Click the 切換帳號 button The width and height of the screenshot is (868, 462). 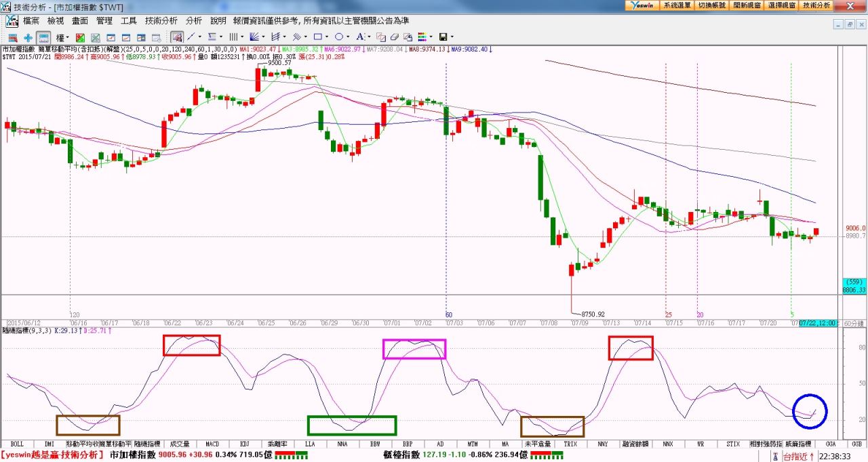pyautogui.click(x=712, y=5)
